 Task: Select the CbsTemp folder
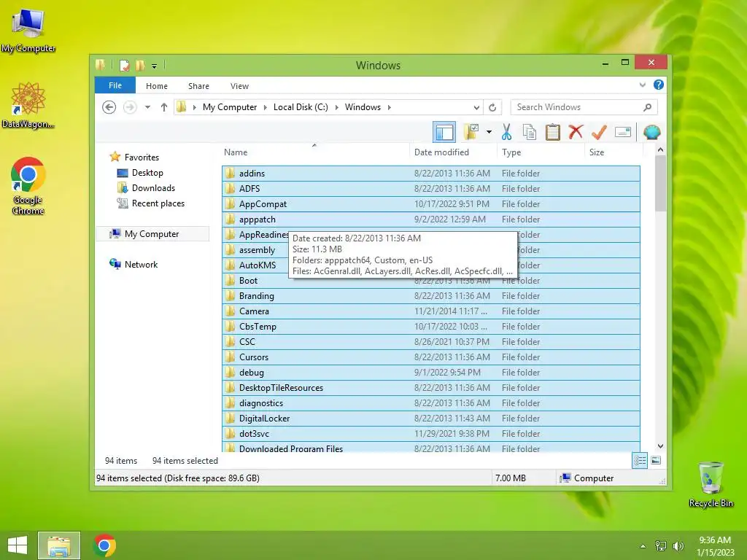point(430,326)
